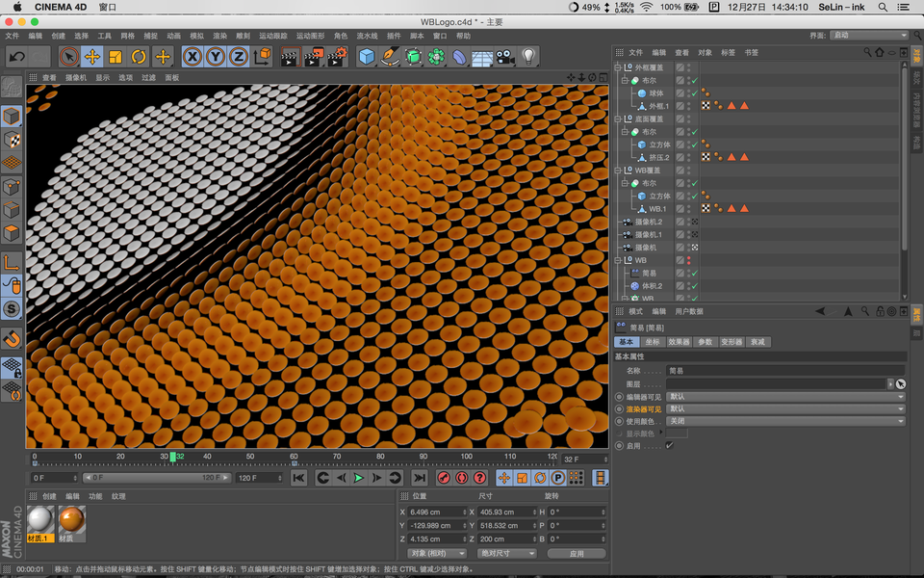
Task: Toggle green checkmark on 球体 object
Action: point(695,93)
